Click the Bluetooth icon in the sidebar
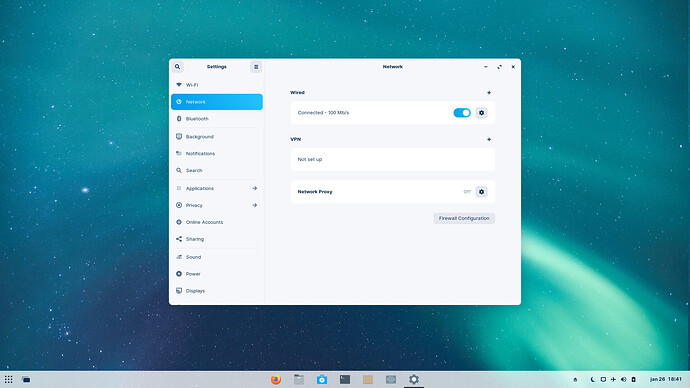 point(179,119)
